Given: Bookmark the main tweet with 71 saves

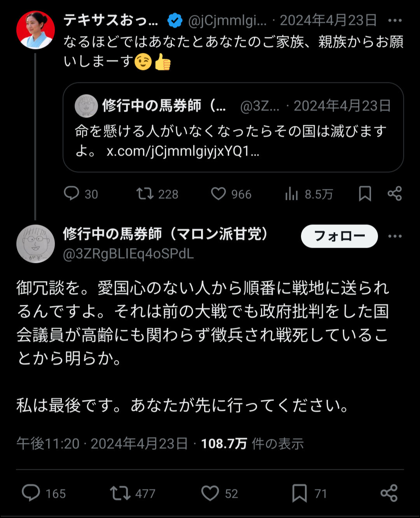Looking at the screenshot, I should 299,493.
